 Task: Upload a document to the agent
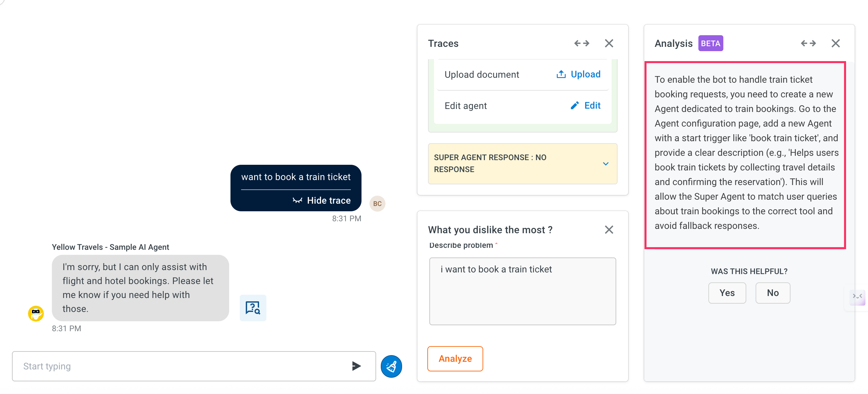[578, 74]
